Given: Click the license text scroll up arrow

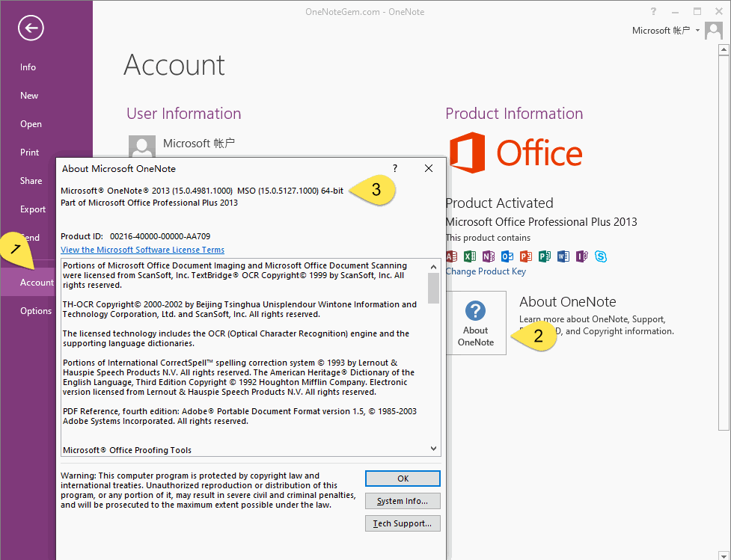Looking at the screenshot, I should tap(433, 267).
